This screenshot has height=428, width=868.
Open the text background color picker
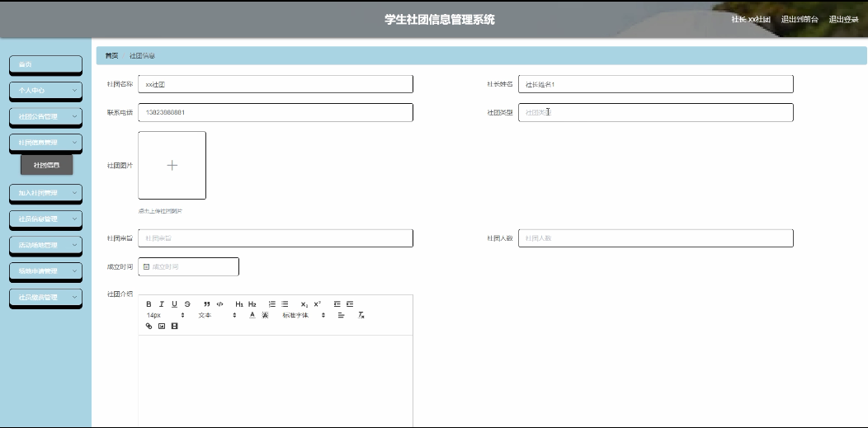(265, 315)
